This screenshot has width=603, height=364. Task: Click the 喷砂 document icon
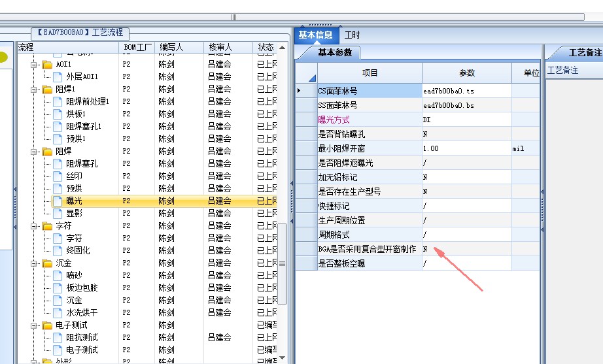pos(58,276)
